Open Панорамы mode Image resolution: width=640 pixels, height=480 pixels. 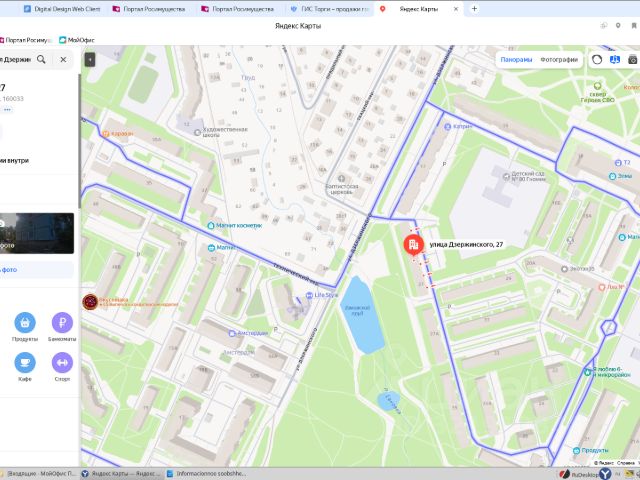pos(516,60)
